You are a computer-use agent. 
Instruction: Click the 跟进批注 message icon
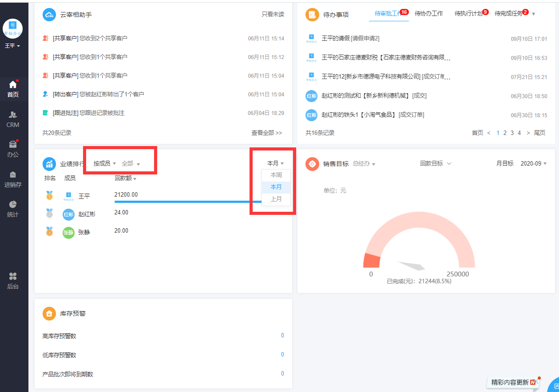point(45,113)
